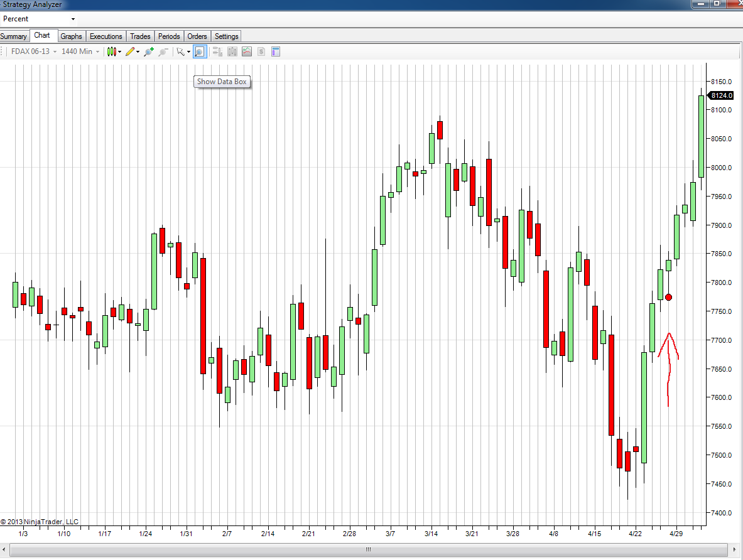Click the 4/29 date axis label
The height and width of the screenshot is (560, 743).
(676, 534)
